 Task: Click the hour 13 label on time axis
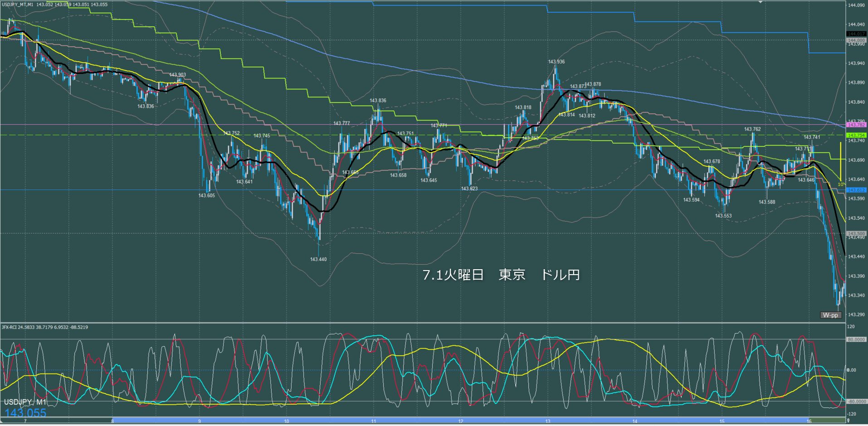pos(548,421)
